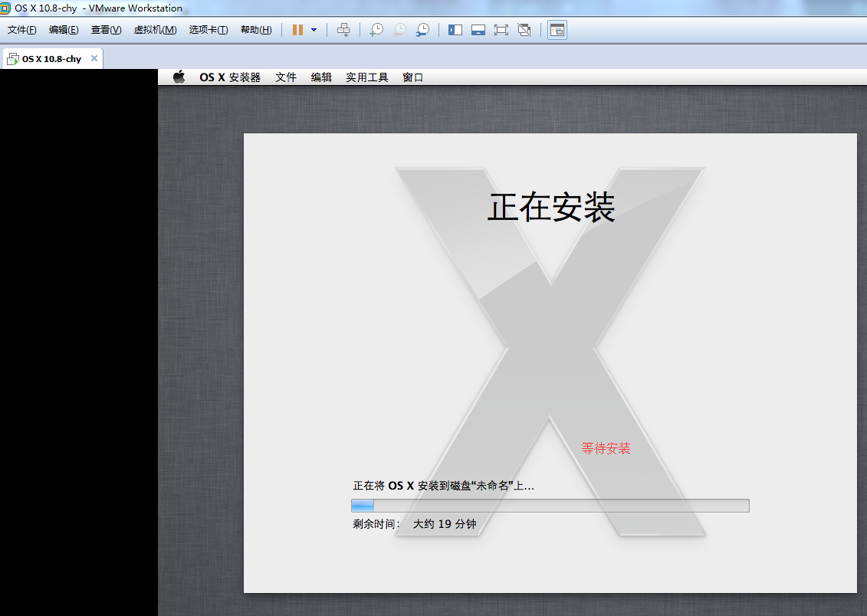Select the OS X 10.8-chy tab
This screenshot has width=867, height=616.
tap(52, 58)
